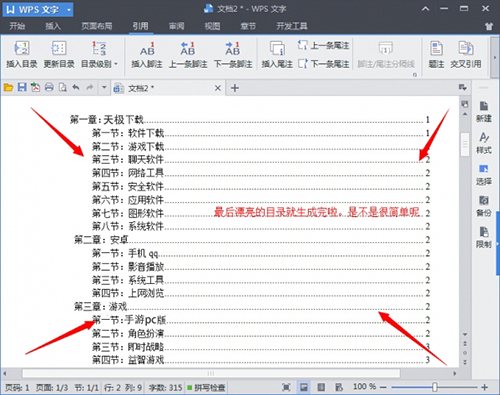The width and height of the screenshot is (500, 395).
Task: Switch to the 开发工具 tab
Action: pyautogui.click(x=292, y=26)
